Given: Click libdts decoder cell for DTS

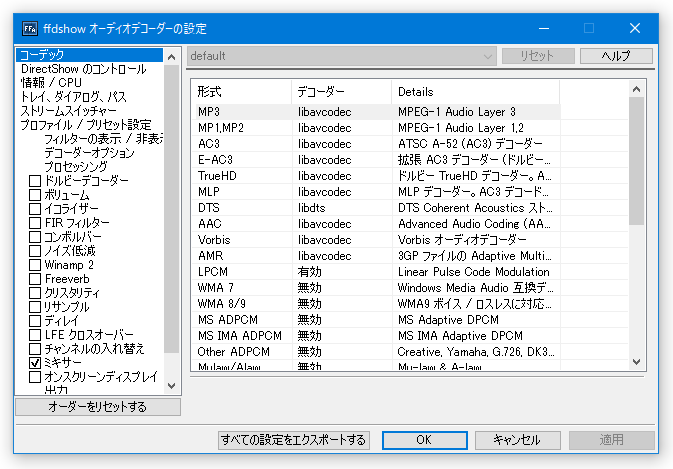Looking at the screenshot, I should [x=312, y=208].
